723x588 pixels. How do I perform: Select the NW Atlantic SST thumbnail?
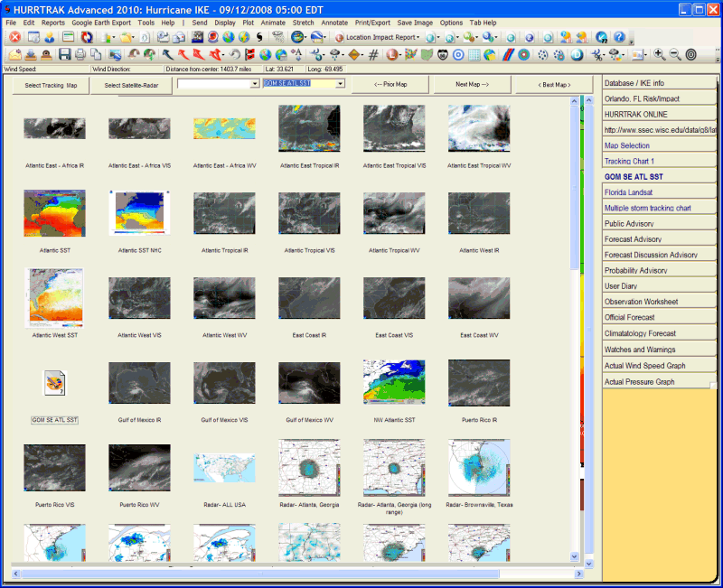tap(393, 382)
